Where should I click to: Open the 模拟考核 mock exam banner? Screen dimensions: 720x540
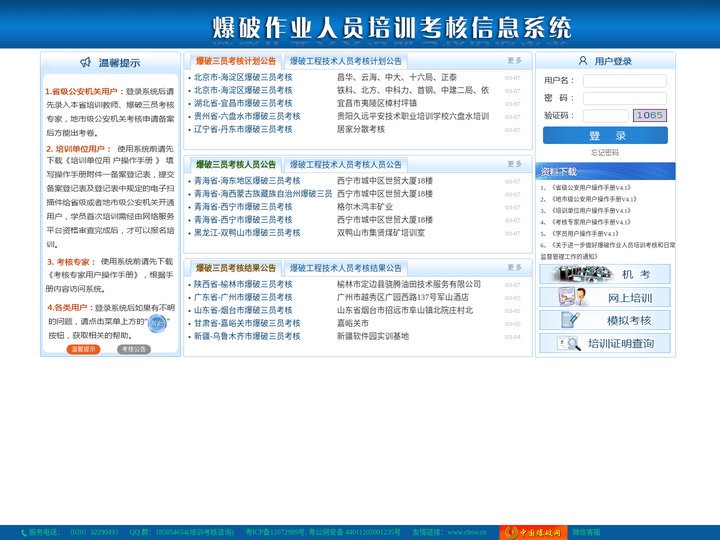point(605,320)
